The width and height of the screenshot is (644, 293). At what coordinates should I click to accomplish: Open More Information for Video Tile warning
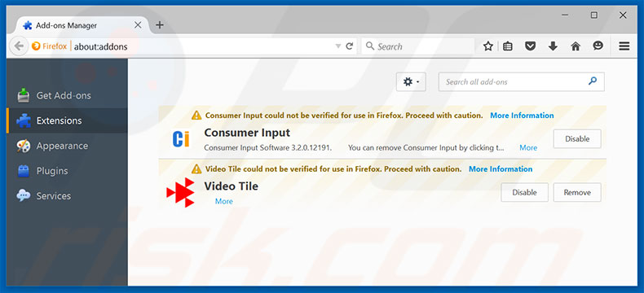501,168
